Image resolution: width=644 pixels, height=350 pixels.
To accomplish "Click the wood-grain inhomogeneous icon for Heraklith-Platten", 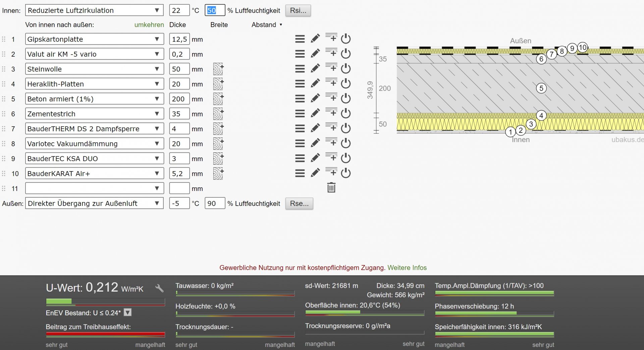I will 218,84.
